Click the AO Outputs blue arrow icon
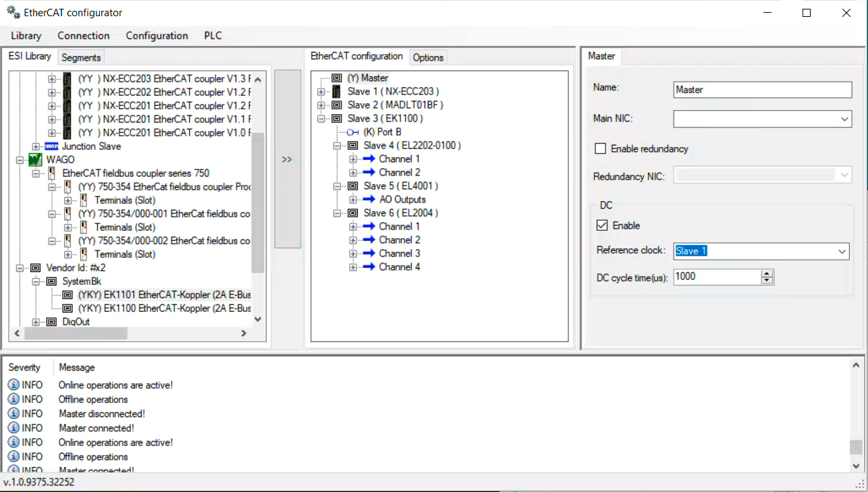This screenshot has height=492, width=868. tap(368, 200)
